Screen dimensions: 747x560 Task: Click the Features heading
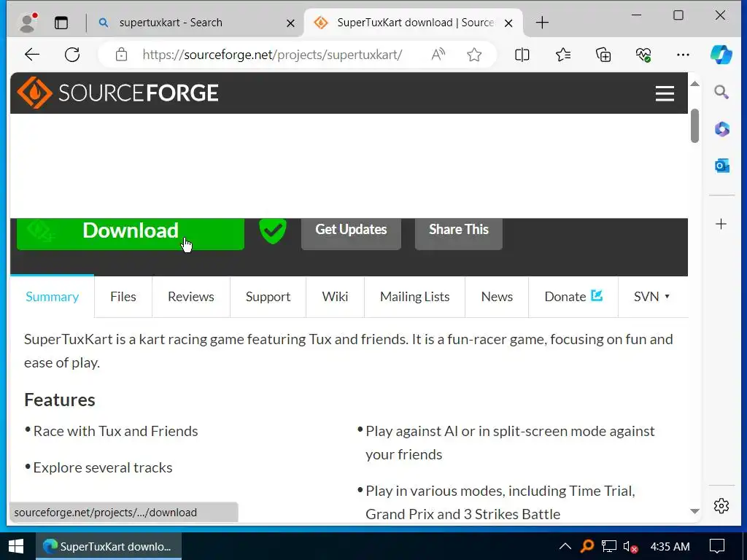tap(60, 400)
